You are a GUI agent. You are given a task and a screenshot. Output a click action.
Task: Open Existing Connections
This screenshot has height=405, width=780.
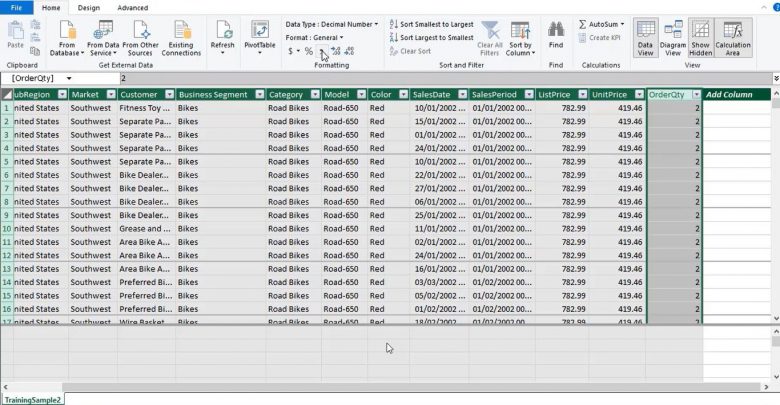[x=181, y=38]
